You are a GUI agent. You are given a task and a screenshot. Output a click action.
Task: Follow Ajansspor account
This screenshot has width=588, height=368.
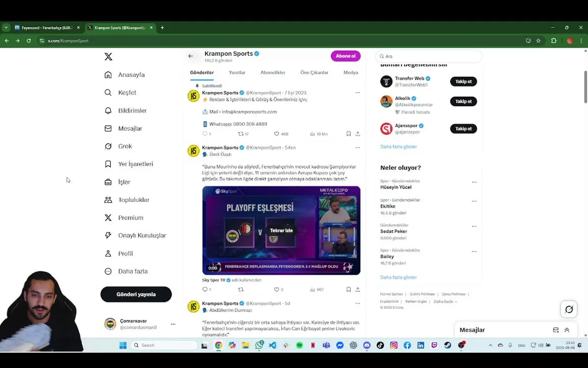pyautogui.click(x=463, y=129)
